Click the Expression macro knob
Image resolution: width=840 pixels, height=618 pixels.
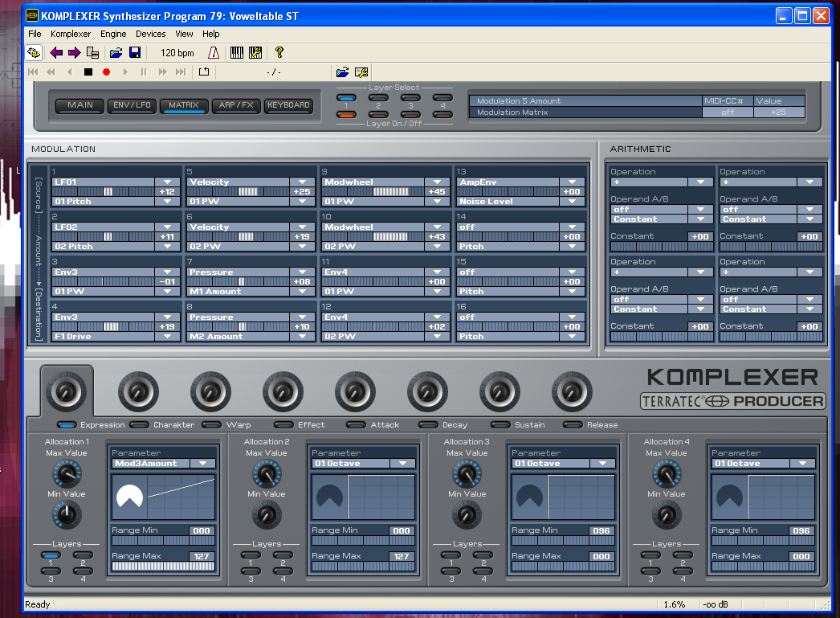click(x=66, y=392)
